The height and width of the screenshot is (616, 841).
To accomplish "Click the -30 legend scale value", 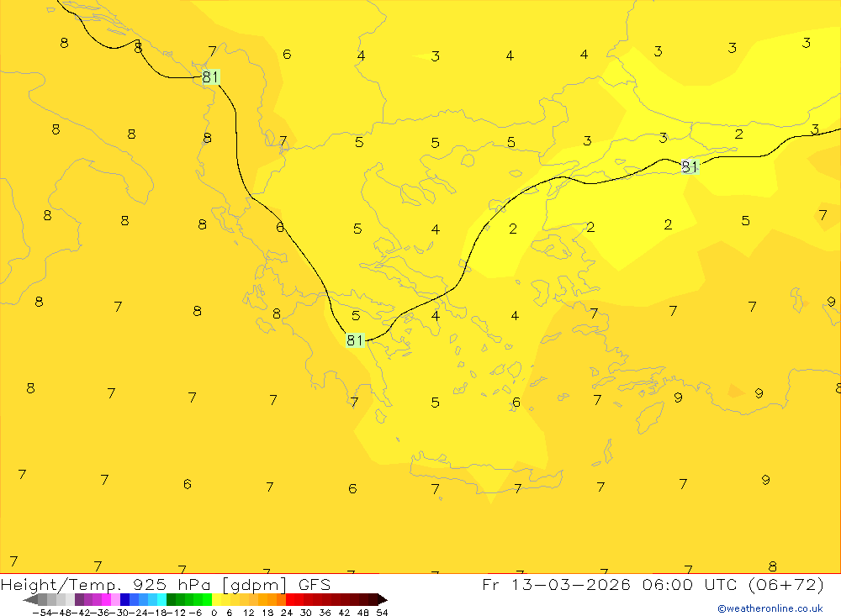I will [119, 613].
